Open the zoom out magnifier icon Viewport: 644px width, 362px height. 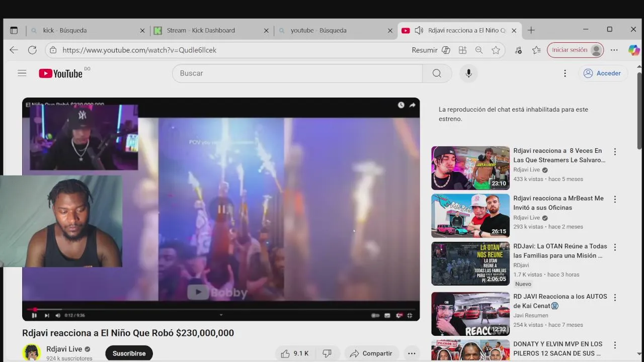point(479,50)
